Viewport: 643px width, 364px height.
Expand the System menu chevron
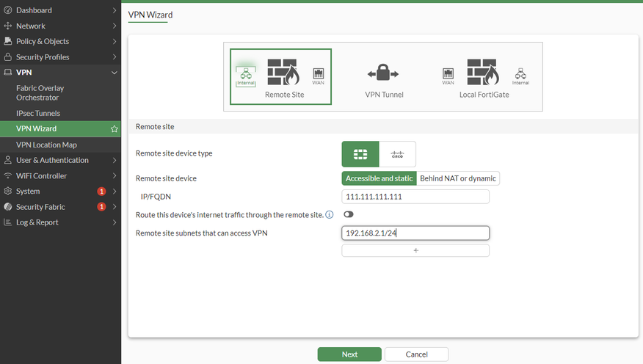[115, 192]
